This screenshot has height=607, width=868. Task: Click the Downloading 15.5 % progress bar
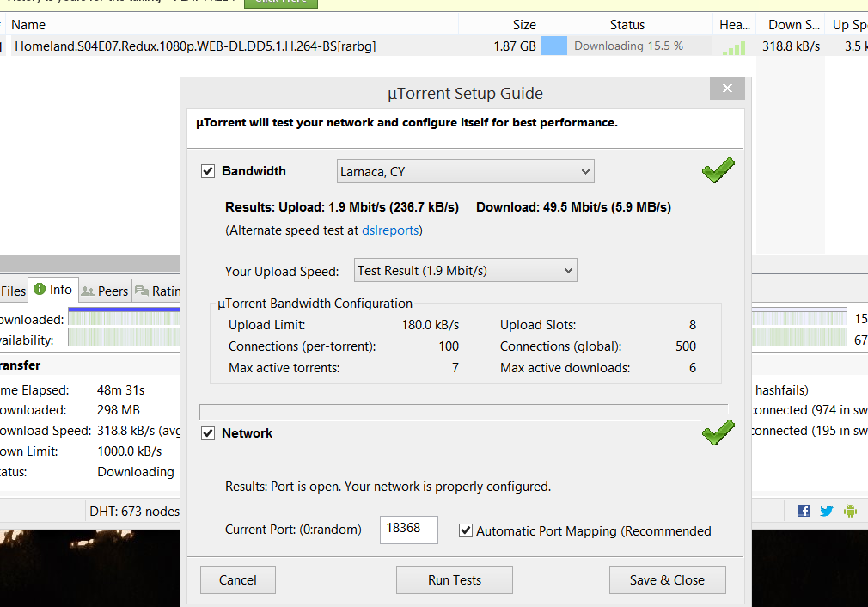[627, 46]
